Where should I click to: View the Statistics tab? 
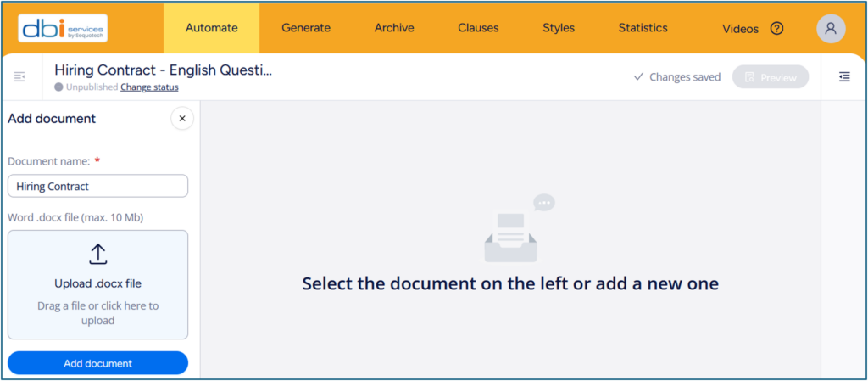coord(643,28)
